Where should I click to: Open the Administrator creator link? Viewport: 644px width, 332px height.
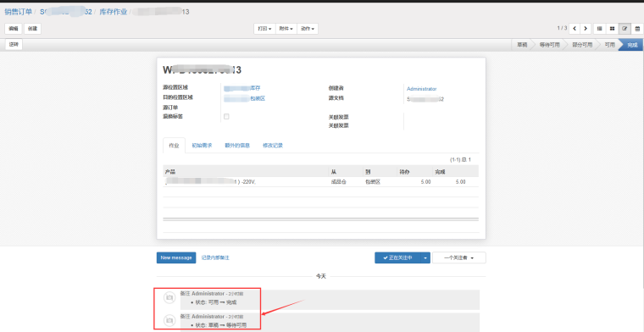coord(421,89)
